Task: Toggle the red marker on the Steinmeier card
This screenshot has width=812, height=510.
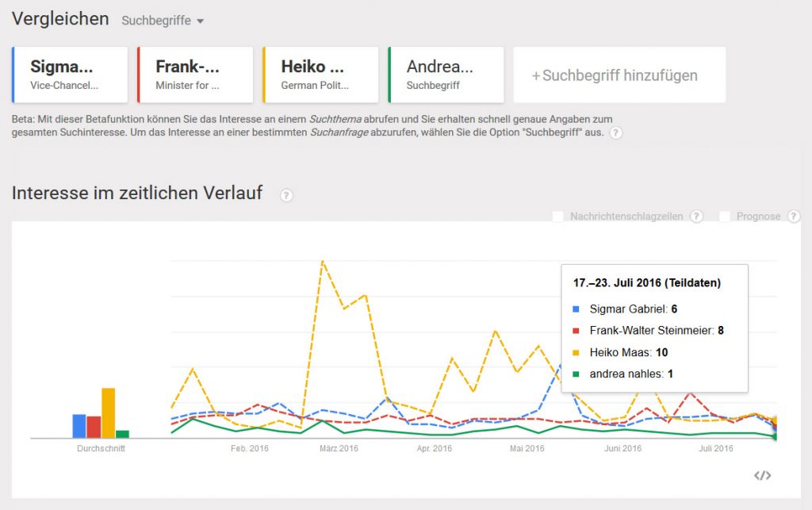Action: pyautogui.click(x=137, y=75)
